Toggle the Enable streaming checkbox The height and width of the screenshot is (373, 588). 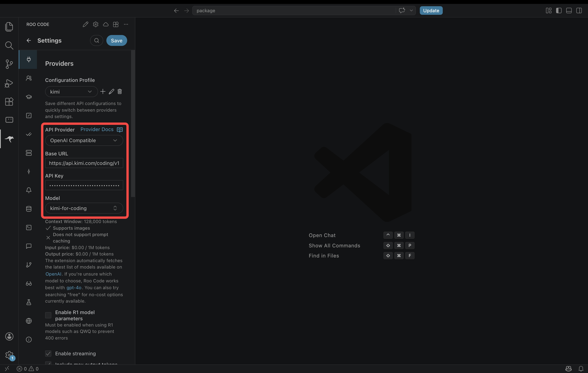point(48,354)
